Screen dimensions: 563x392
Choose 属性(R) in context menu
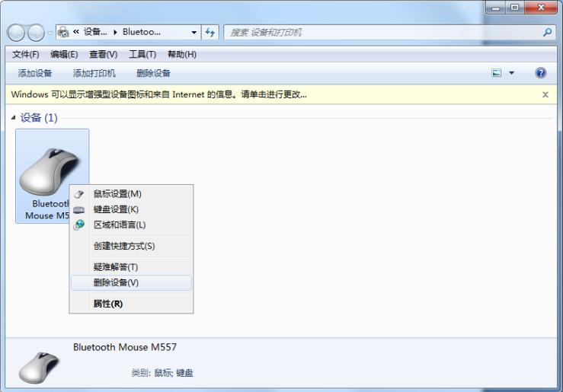[x=131, y=304]
